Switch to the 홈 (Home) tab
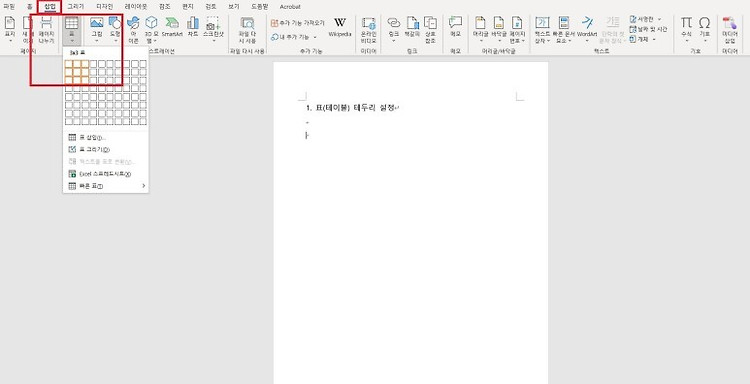Image resolution: width=750 pixels, height=384 pixels. pos(30,7)
